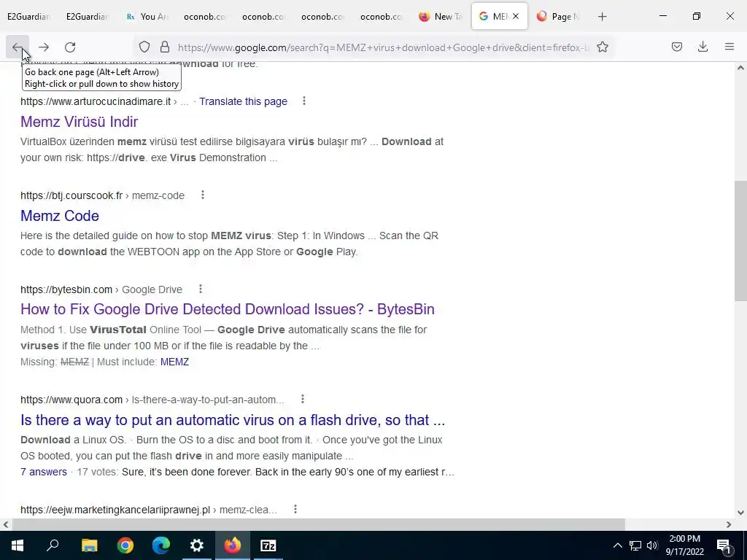747x560 pixels.
Task: Click the Firefox taskbar icon
Action: 233,545
